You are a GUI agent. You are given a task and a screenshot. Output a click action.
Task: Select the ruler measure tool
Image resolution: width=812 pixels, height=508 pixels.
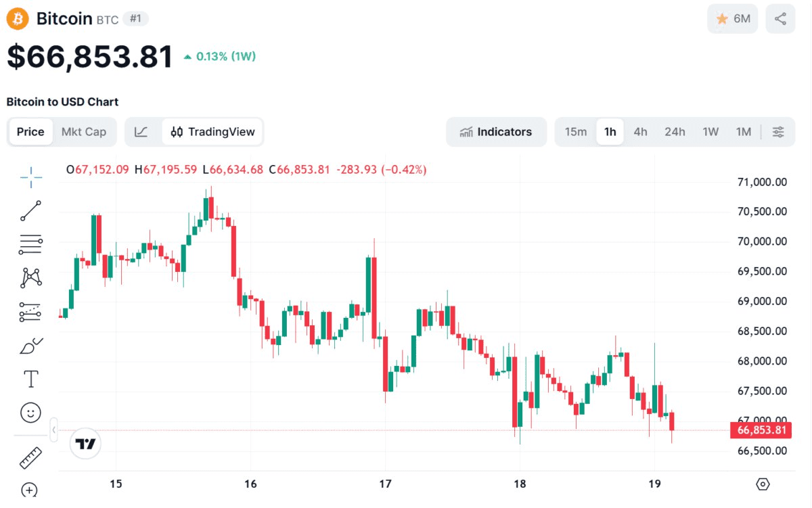coord(31,458)
